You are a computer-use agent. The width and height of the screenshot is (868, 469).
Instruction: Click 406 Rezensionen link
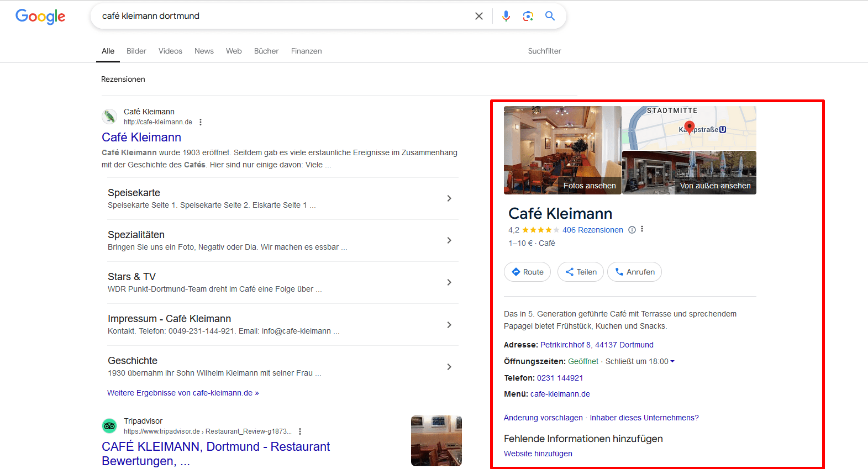coord(593,230)
